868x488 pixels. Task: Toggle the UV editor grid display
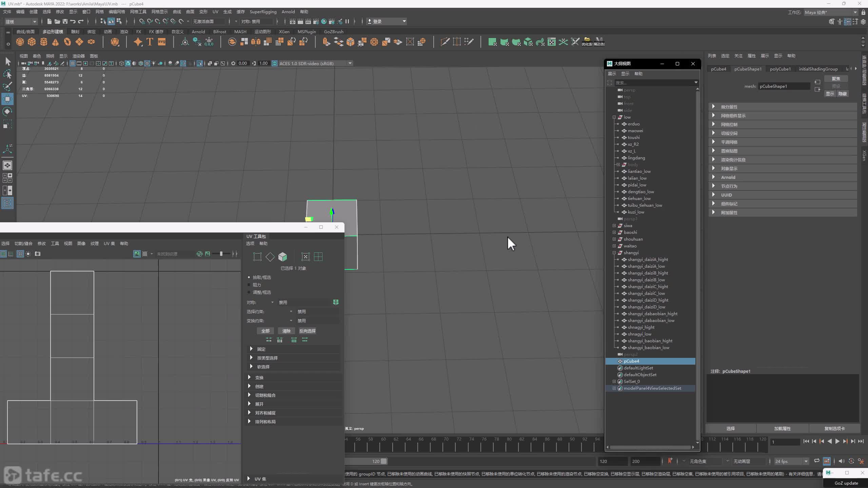pos(20,254)
